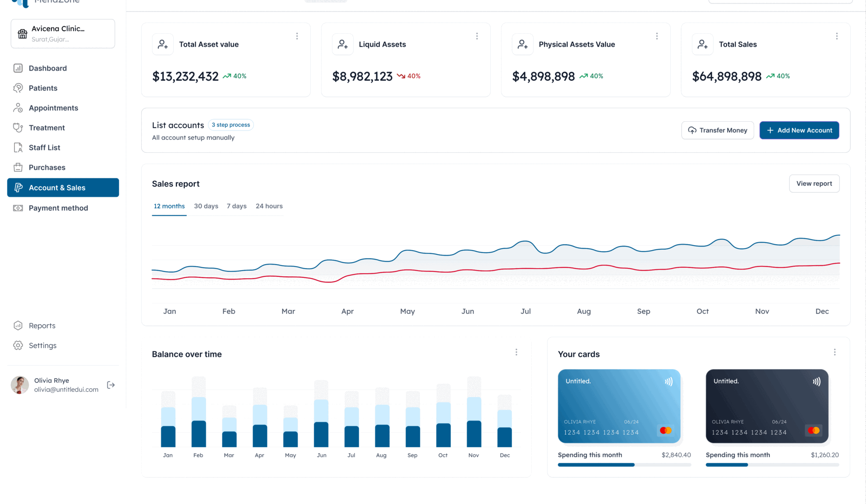Open the kebab menu on Physical Assets Value card
Viewport: 866px width, 504px height.
(x=657, y=36)
